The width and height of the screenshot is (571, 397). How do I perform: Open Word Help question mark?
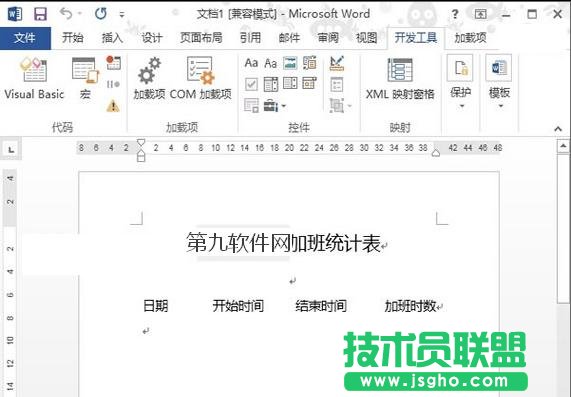coord(454,14)
